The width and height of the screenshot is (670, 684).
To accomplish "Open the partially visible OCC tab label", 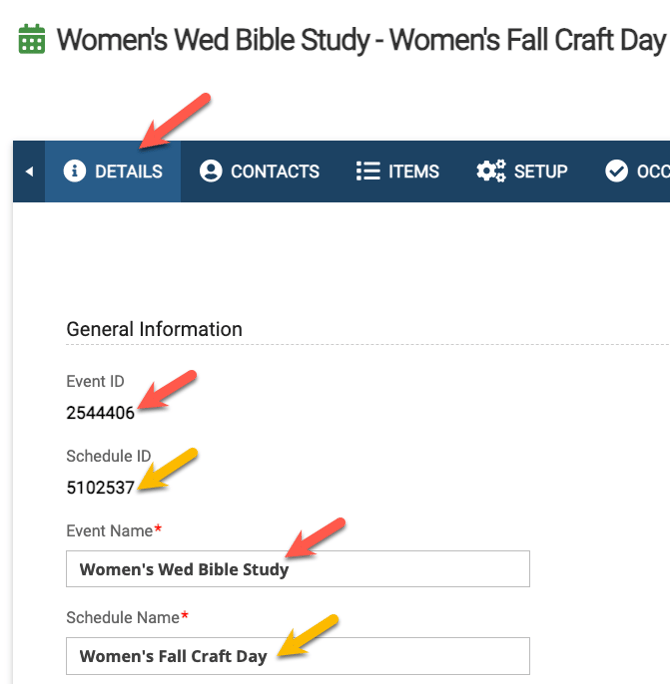I will (x=652, y=171).
